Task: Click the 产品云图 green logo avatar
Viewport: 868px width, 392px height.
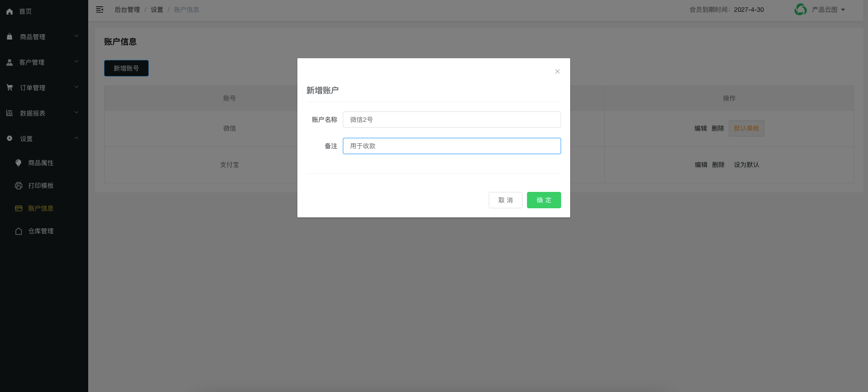Action: tap(801, 10)
